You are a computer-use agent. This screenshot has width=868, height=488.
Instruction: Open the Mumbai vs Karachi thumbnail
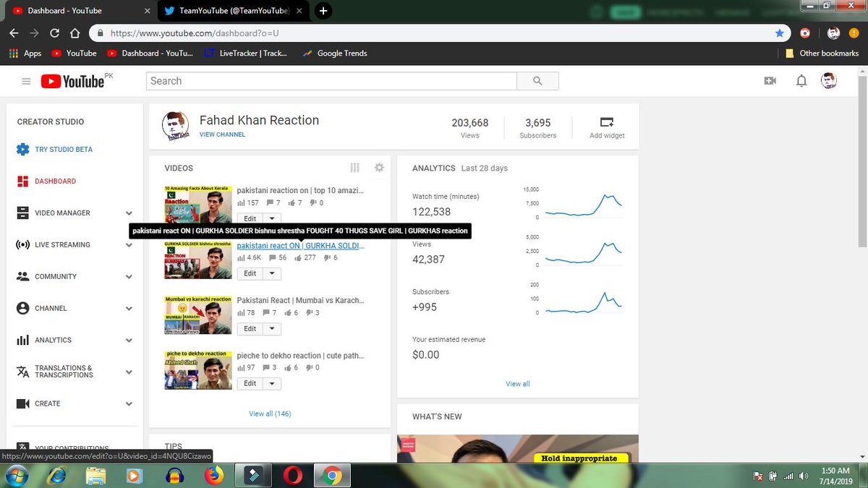[198, 315]
